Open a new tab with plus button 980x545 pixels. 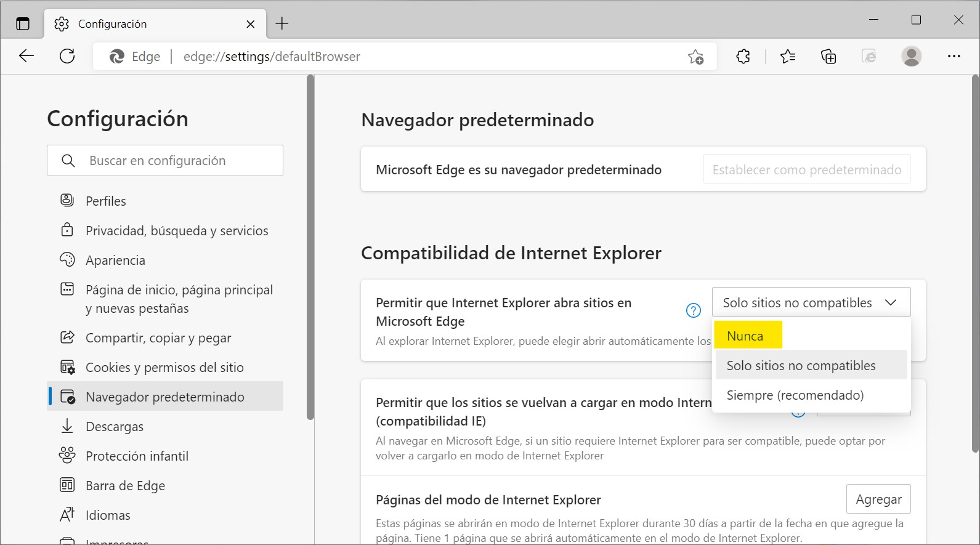[282, 23]
